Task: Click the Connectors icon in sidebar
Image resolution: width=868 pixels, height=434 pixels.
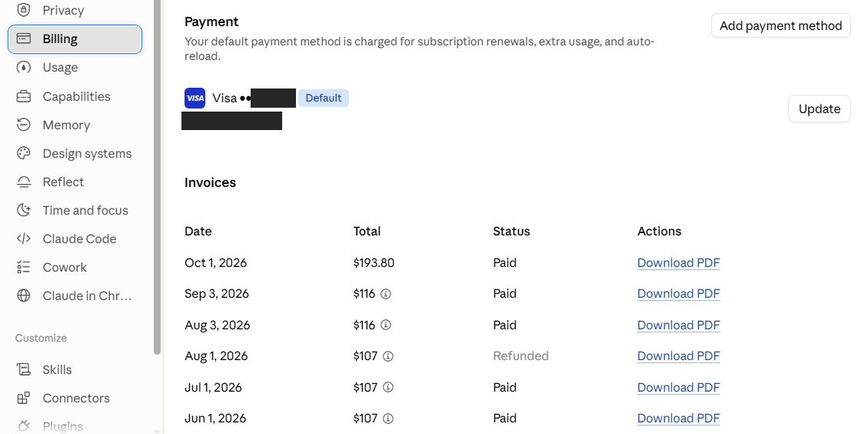Action: [x=23, y=398]
